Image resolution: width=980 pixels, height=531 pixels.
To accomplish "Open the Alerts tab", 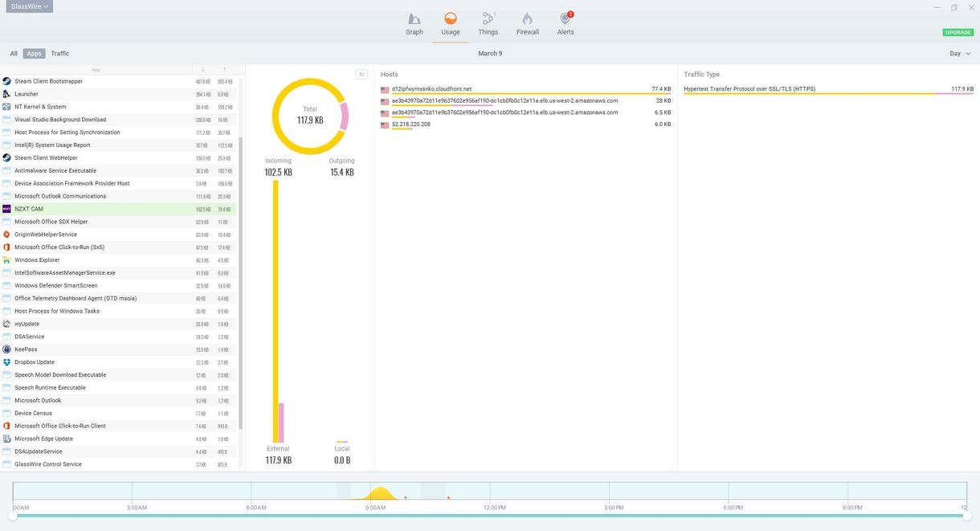I will point(566,24).
